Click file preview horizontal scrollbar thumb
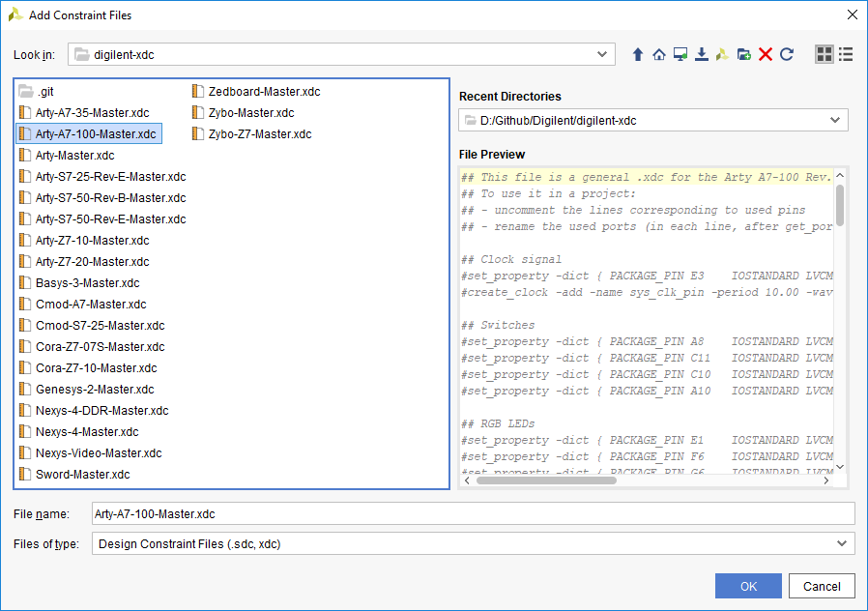The height and width of the screenshot is (611, 868). (546, 480)
